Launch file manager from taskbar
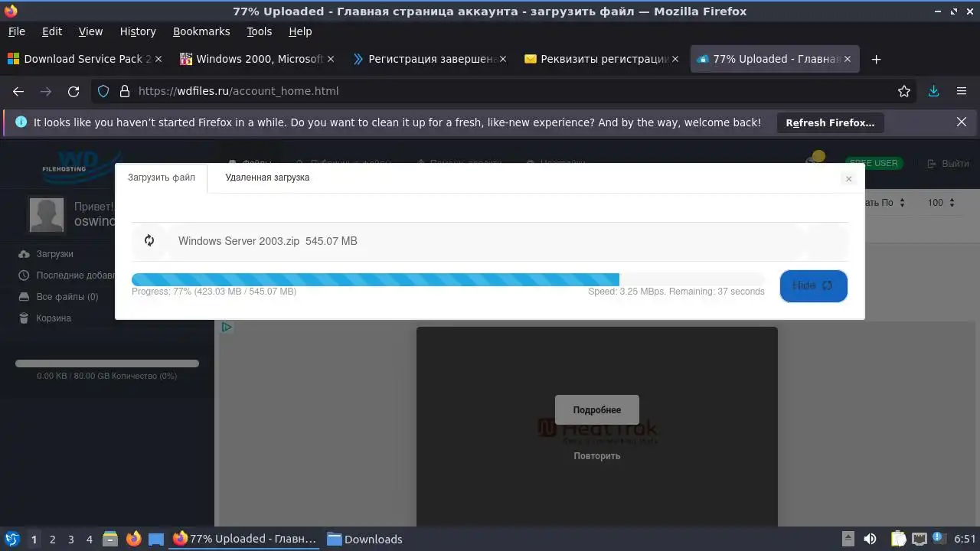980x551 pixels. (x=110, y=539)
